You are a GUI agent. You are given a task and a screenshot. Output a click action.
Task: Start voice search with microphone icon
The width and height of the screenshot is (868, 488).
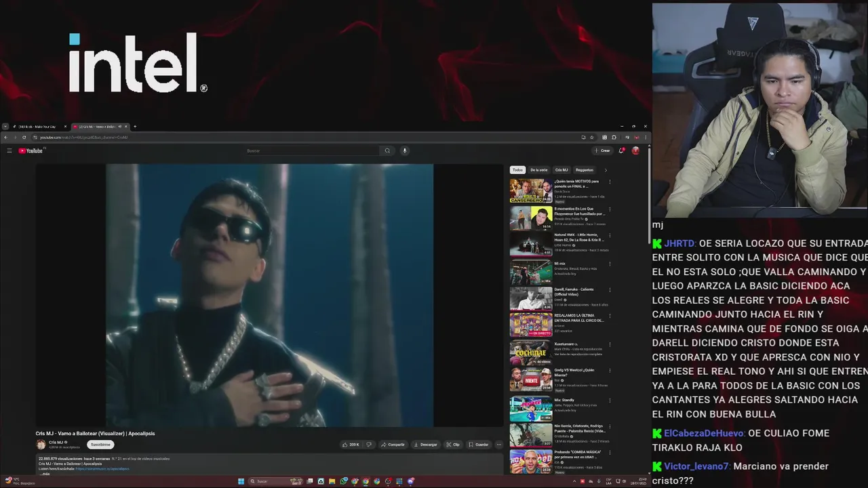tap(404, 150)
